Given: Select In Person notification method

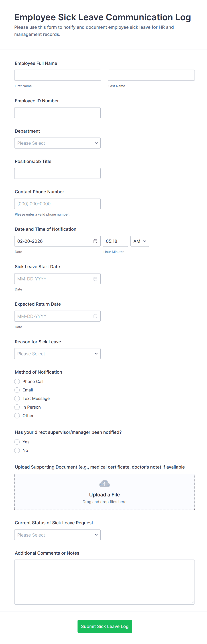Looking at the screenshot, I should coord(17,407).
